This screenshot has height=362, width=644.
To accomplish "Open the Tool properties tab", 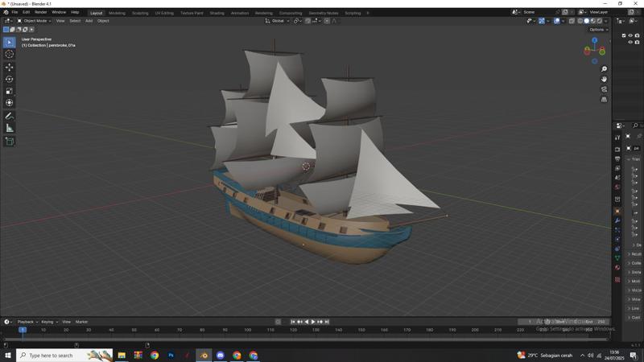I will (x=617, y=138).
